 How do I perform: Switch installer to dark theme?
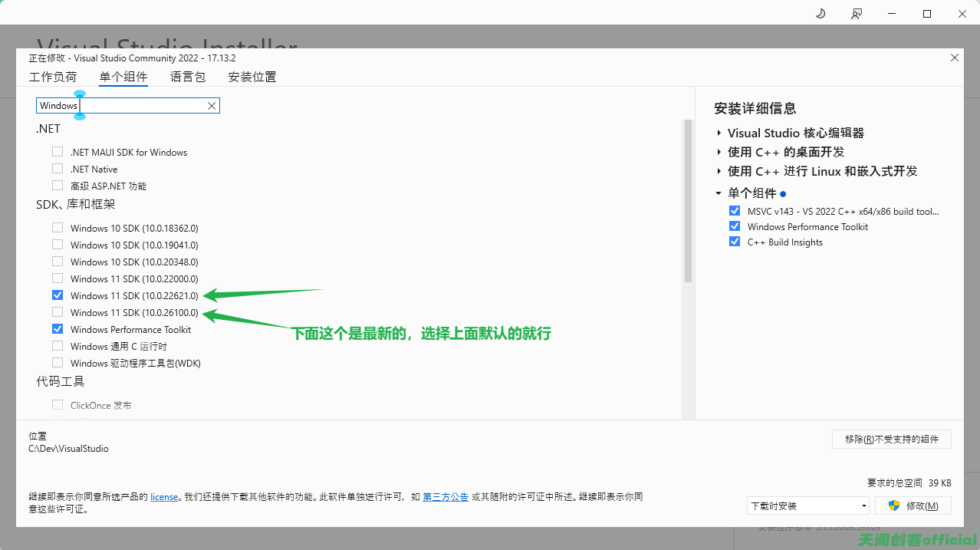(x=820, y=13)
